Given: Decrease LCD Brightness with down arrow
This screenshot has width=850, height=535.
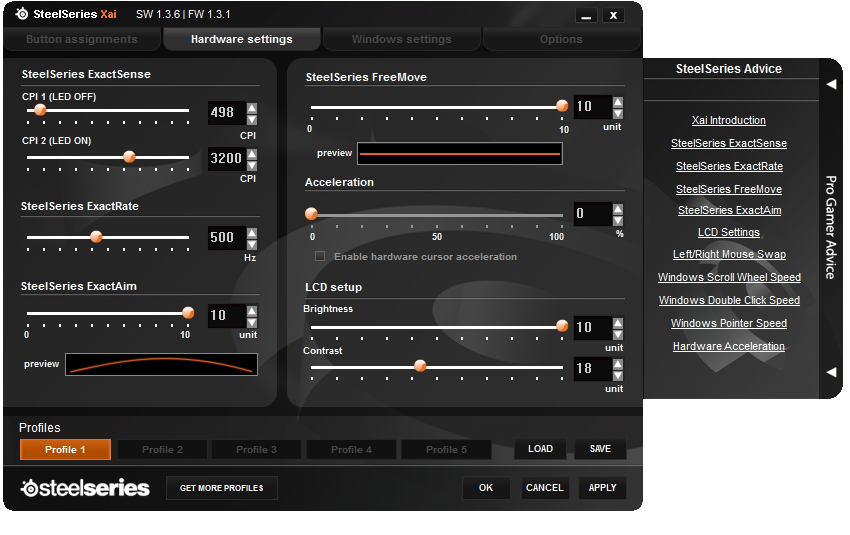Looking at the screenshot, I should 618,333.
